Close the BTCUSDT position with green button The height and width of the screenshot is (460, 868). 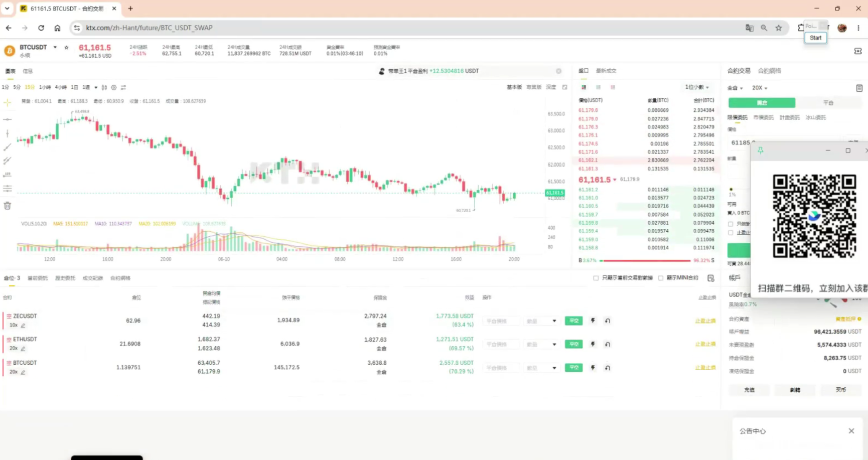[573, 368]
